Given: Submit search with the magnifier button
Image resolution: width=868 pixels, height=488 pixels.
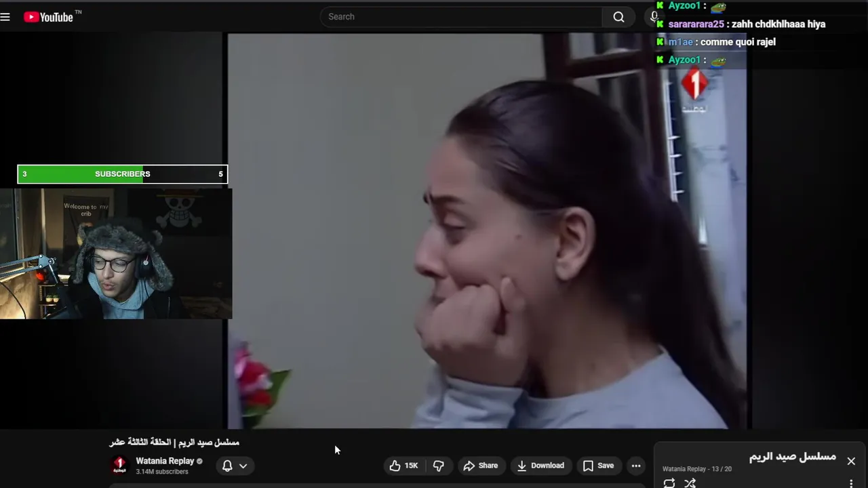Looking at the screenshot, I should pyautogui.click(x=618, y=17).
